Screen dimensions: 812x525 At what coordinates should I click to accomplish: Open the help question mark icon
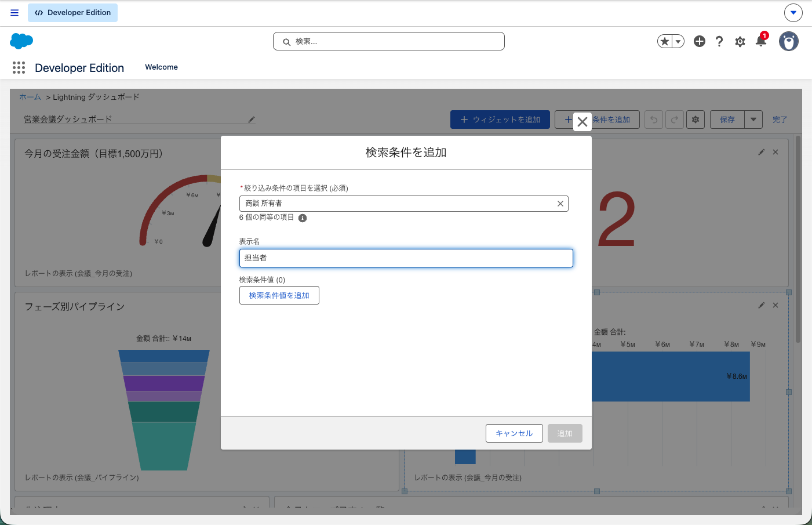coord(719,41)
